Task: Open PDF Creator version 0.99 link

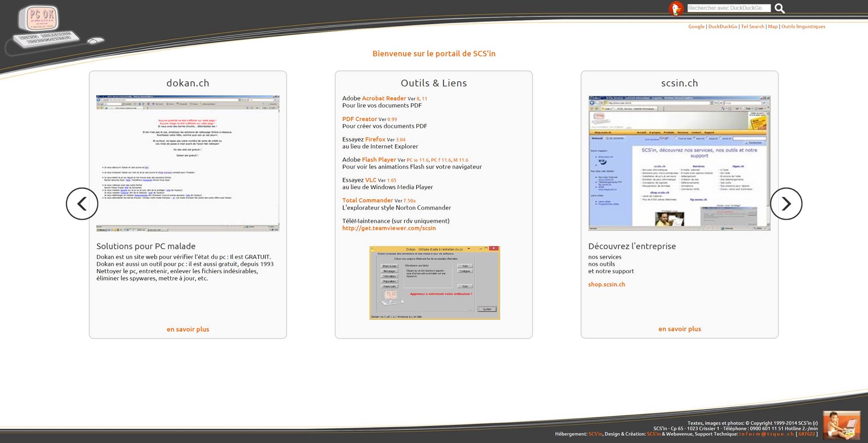Action: tap(392, 119)
